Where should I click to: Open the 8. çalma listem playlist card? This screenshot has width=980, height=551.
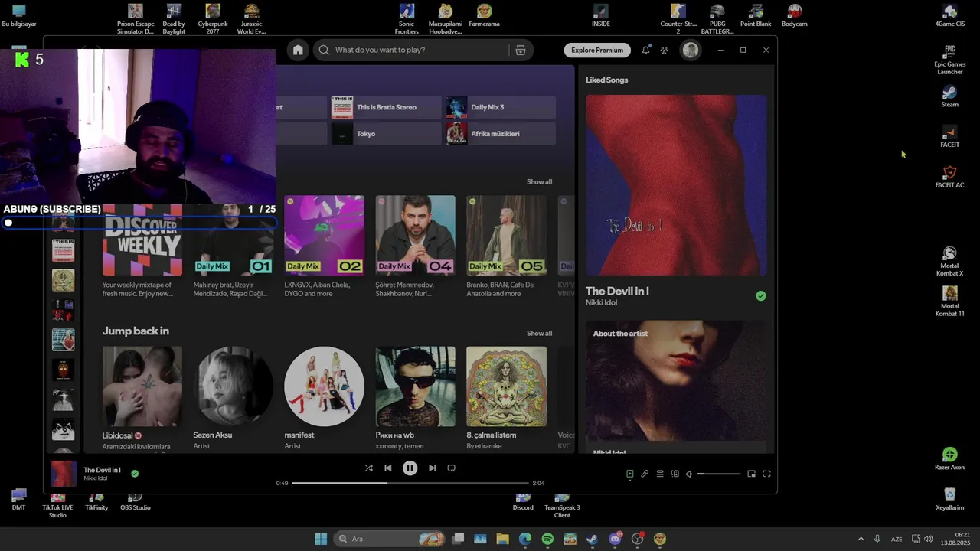coord(506,398)
